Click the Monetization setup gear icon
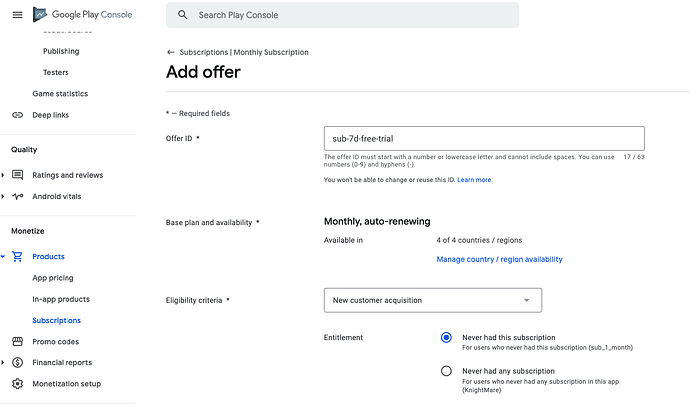 tap(17, 384)
